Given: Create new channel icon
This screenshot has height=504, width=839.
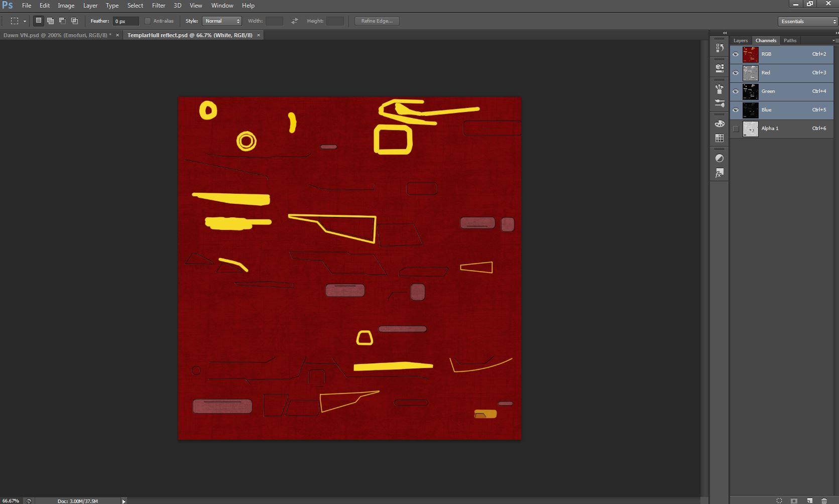Looking at the screenshot, I should click(x=809, y=500).
